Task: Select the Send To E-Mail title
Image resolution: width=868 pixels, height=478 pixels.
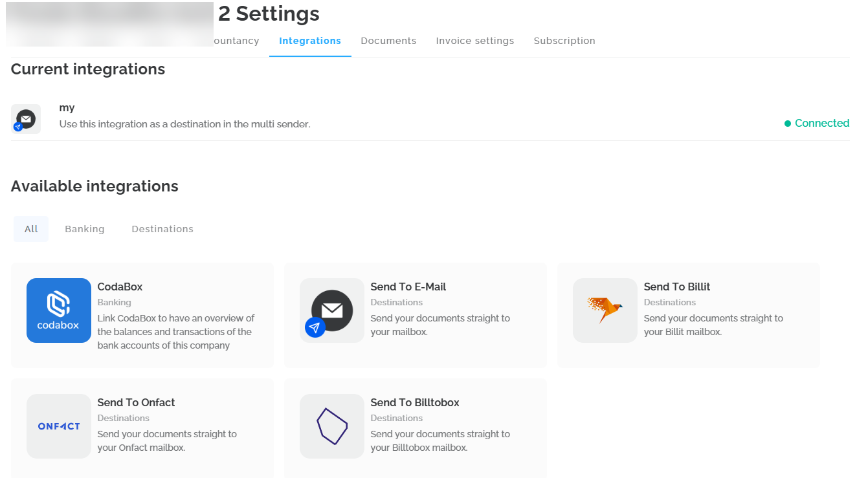Action: click(408, 287)
